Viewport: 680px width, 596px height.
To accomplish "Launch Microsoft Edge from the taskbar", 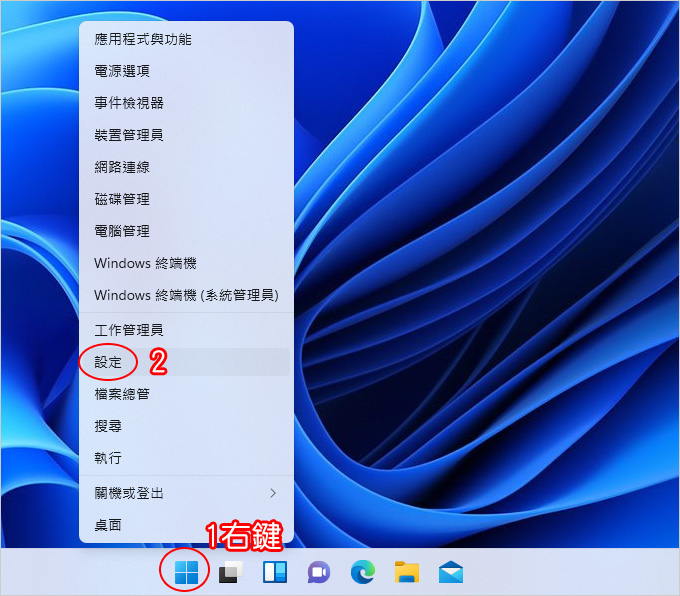I will 363,572.
